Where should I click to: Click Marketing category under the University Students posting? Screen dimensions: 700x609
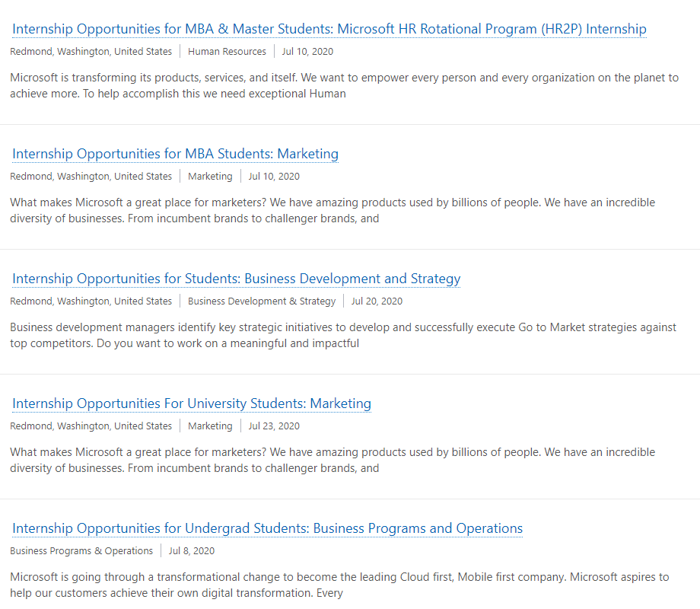pos(210,426)
